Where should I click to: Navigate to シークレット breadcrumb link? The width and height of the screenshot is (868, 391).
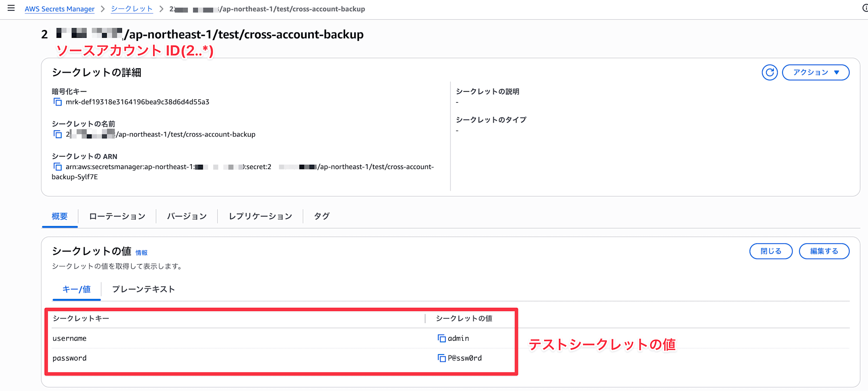pos(132,9)
